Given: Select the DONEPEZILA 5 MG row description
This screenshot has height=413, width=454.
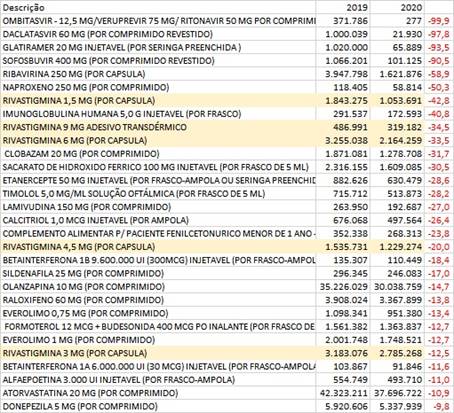Looking at the screenshot, I should coord(158,406).
